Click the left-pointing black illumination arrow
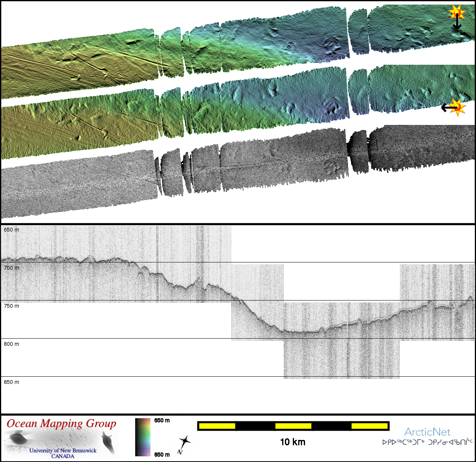This screenshot has width=476, height=462. point(448,108)
